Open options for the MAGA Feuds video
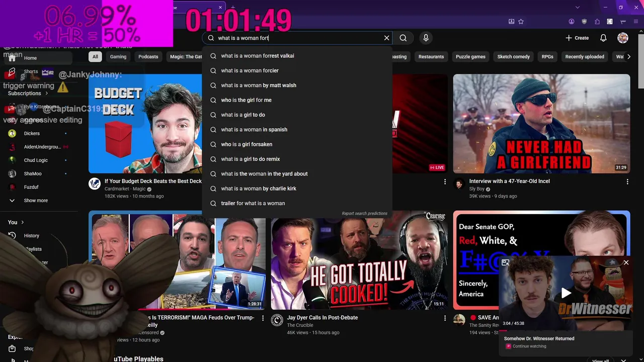 [x=263, y=318]
